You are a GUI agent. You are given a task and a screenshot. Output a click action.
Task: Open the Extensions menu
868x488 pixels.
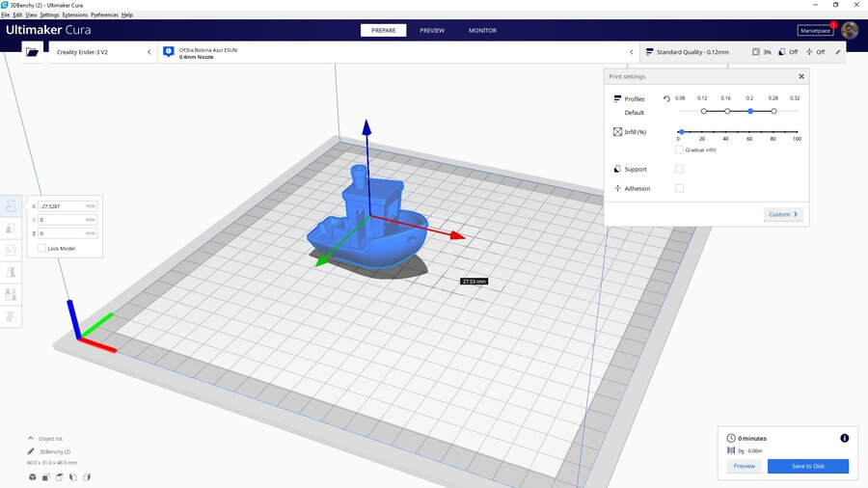click(74, 14)
